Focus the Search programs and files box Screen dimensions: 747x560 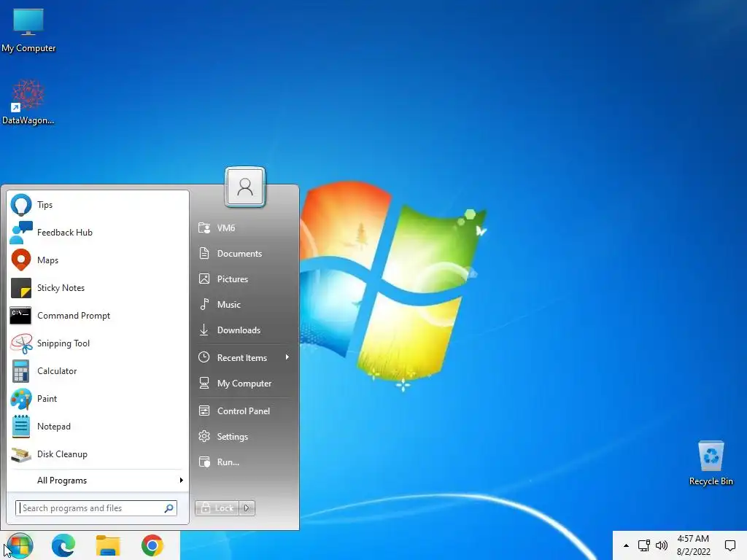[x=96, y=508]
